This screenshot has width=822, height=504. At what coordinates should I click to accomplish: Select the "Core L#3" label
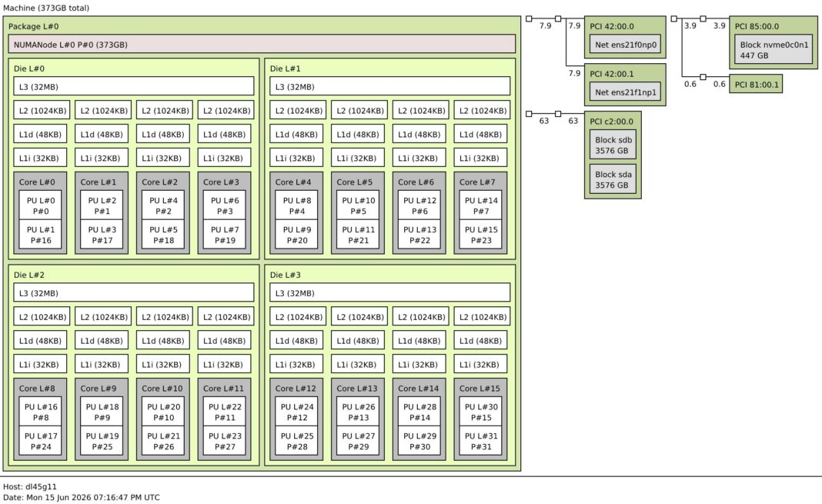(x=221, y=182)
